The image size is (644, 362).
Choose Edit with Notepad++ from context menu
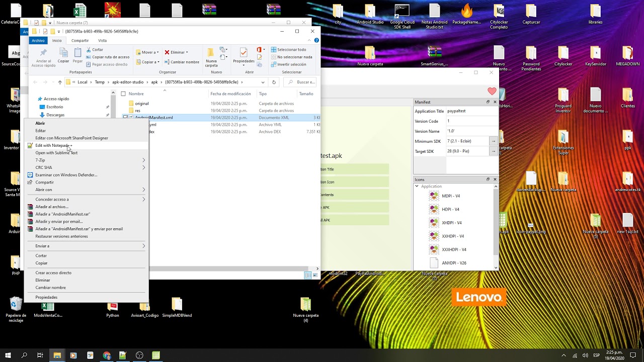[53, 145]
